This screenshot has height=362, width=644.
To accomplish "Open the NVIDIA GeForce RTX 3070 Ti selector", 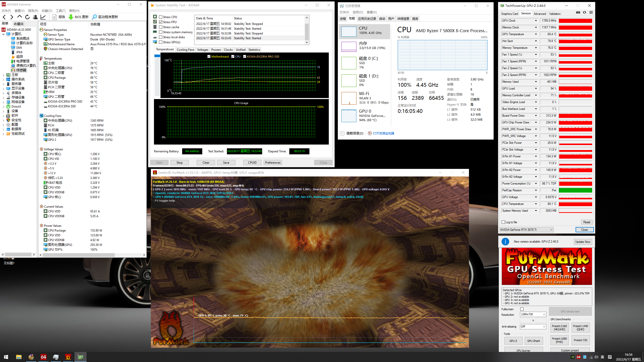I will [526, 230].
